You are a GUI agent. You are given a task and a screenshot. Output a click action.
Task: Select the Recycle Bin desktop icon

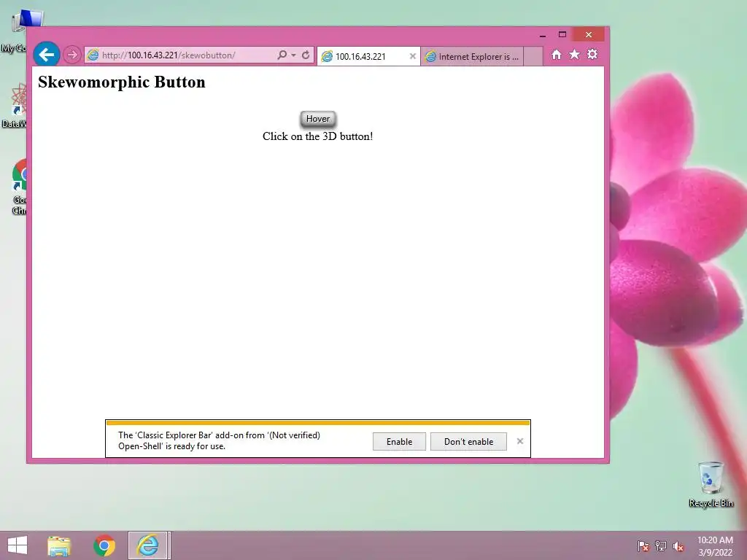(711, 485)
